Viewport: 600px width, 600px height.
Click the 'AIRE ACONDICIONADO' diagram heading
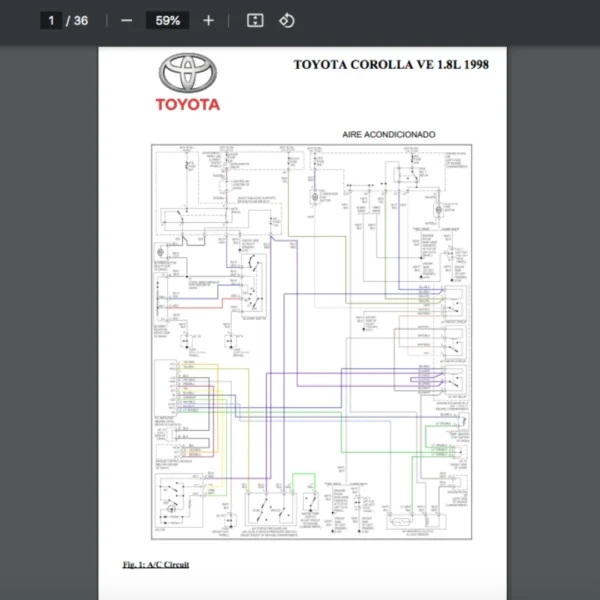389,134
